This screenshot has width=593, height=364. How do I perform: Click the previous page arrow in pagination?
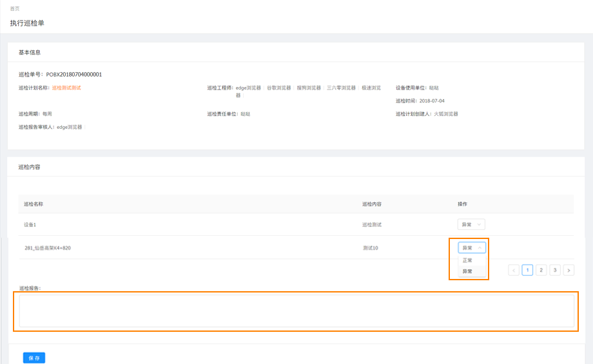tap(514, 270)
